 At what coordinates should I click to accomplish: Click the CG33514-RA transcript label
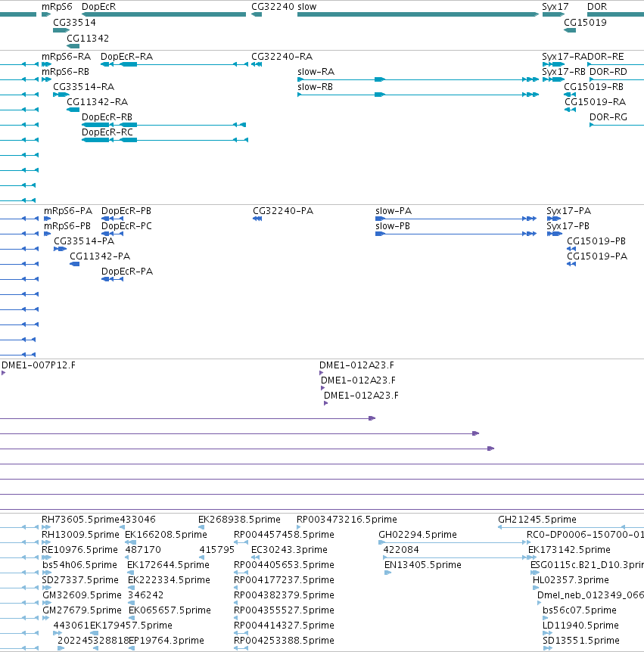(x=83, y=87)
